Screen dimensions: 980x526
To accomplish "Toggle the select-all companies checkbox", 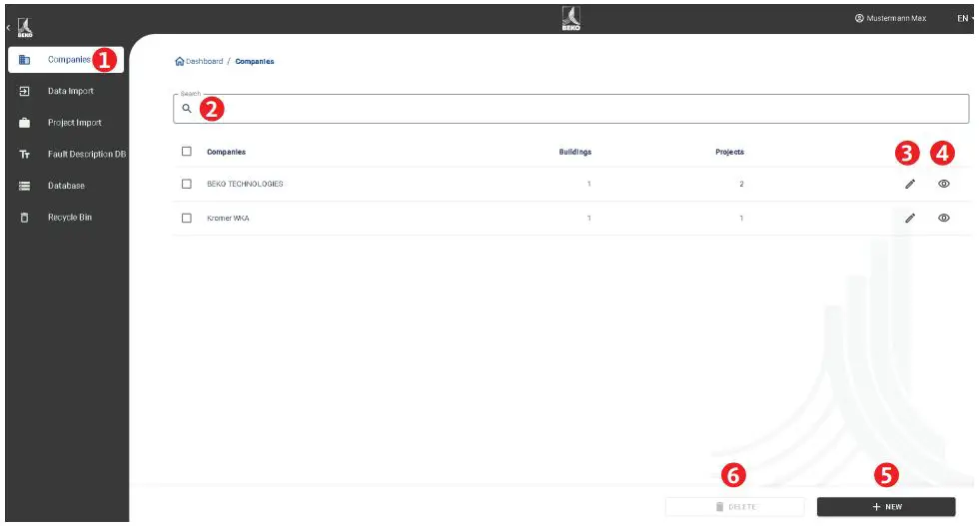I will point(186,151).
